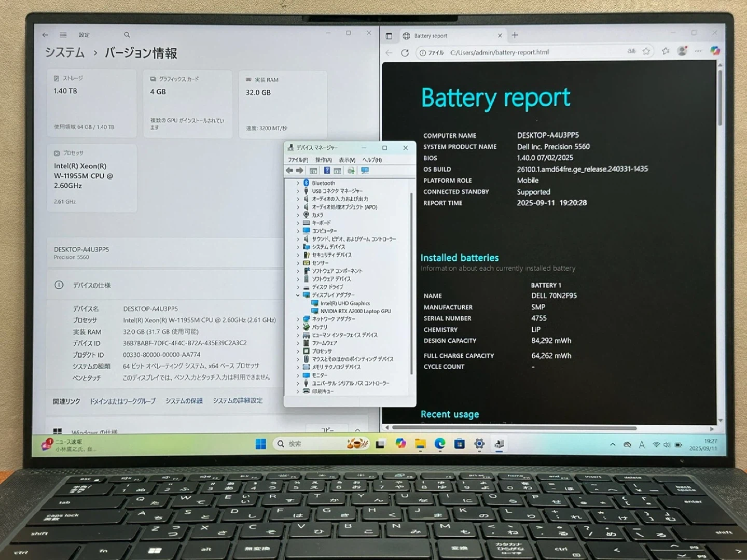Open Copilot from the taskbar
Viewport: 747px width, 560px height.
[400, 443]
